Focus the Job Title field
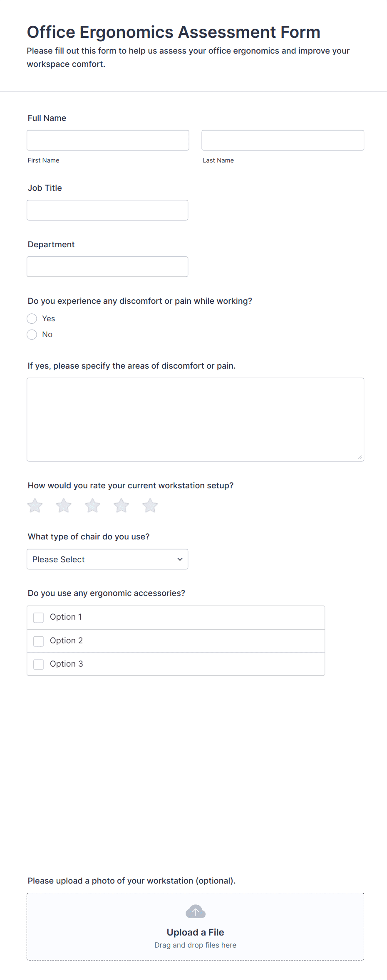 tap(107, 210)
